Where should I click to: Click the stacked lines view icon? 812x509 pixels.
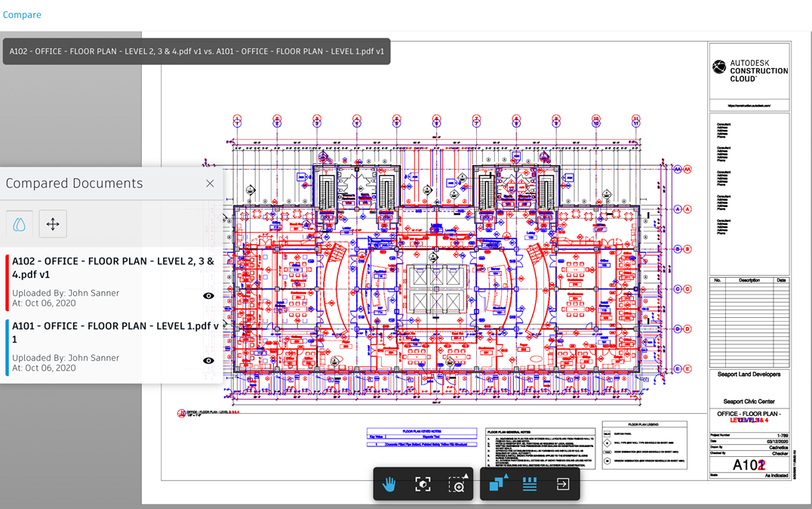[529, 484]
